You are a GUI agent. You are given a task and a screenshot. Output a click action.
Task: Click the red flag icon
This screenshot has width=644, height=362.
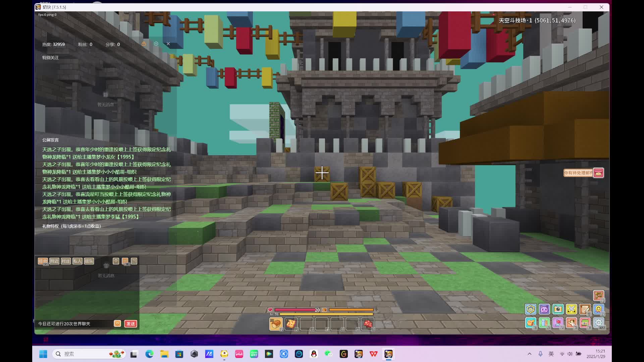[x=558, y=323]
